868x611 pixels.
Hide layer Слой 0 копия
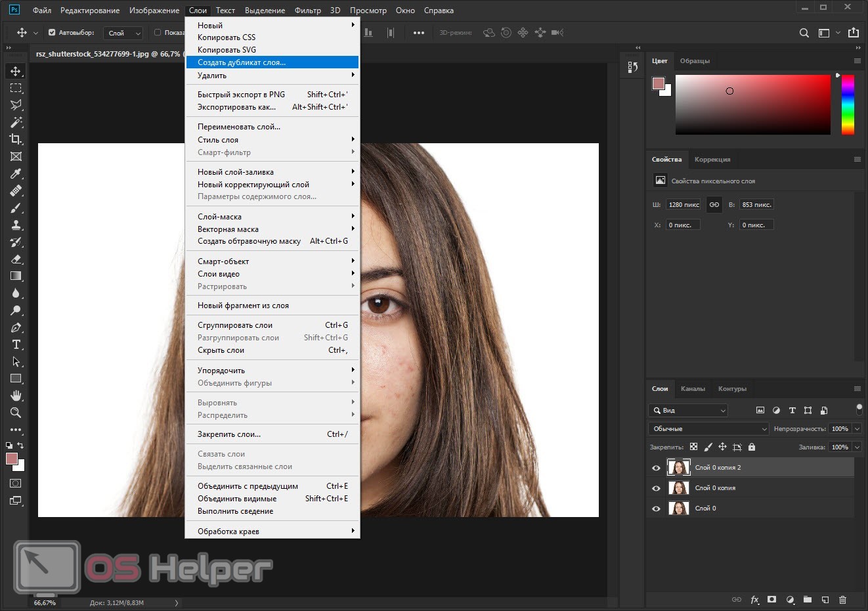coord(656,488)
